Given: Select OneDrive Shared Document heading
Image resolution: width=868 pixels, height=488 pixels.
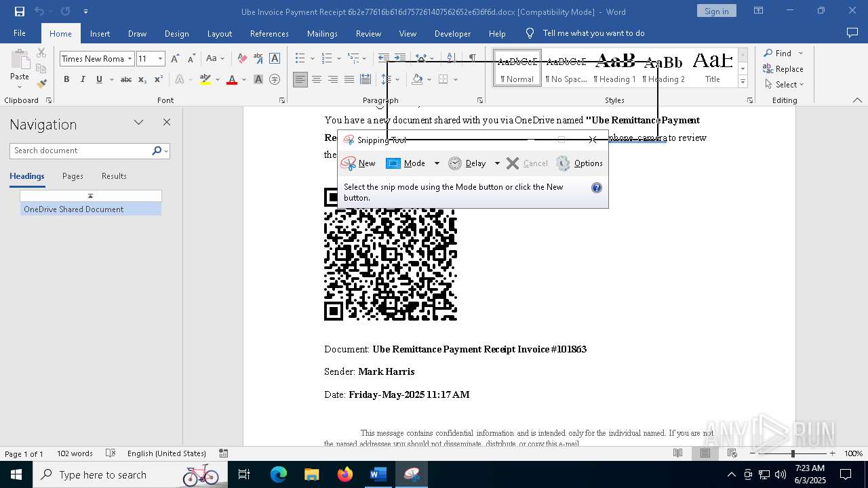Looking at the screenshot, I should pyautogui.click(x=91, y=209).
